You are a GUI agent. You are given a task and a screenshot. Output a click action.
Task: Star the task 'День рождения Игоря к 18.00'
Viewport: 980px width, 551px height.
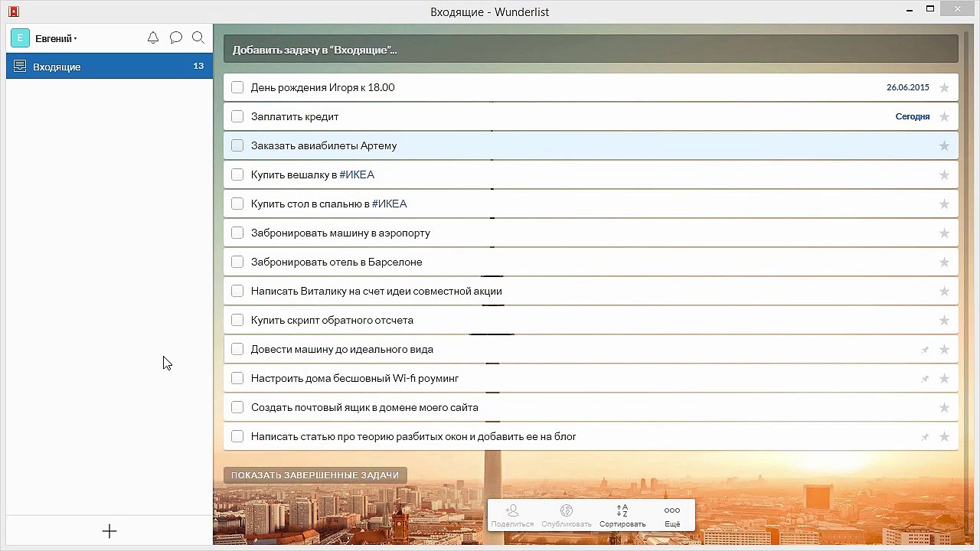point(944,87)
